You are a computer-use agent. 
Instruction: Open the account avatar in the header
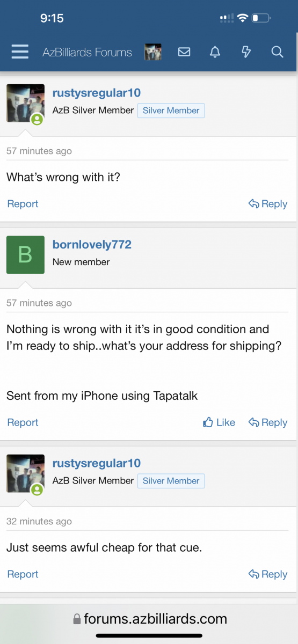pyautogui.click(x=153, y=52)
